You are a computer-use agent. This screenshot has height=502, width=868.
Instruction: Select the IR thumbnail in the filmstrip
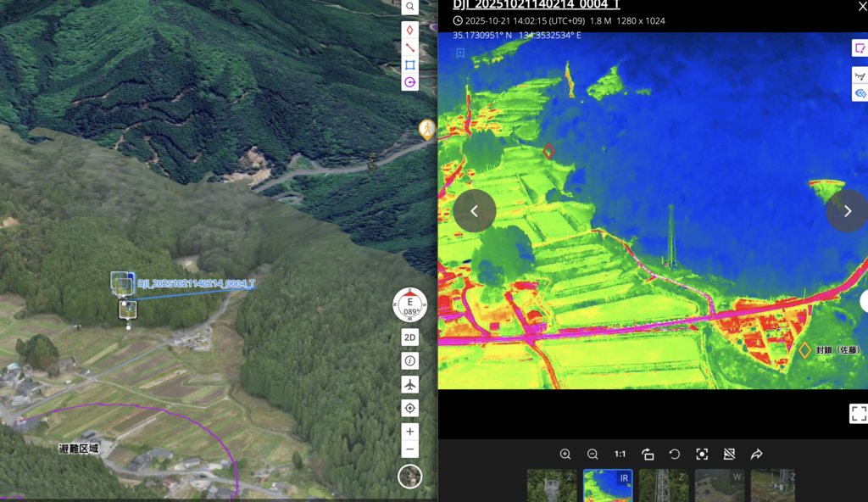tap(608, 485)
